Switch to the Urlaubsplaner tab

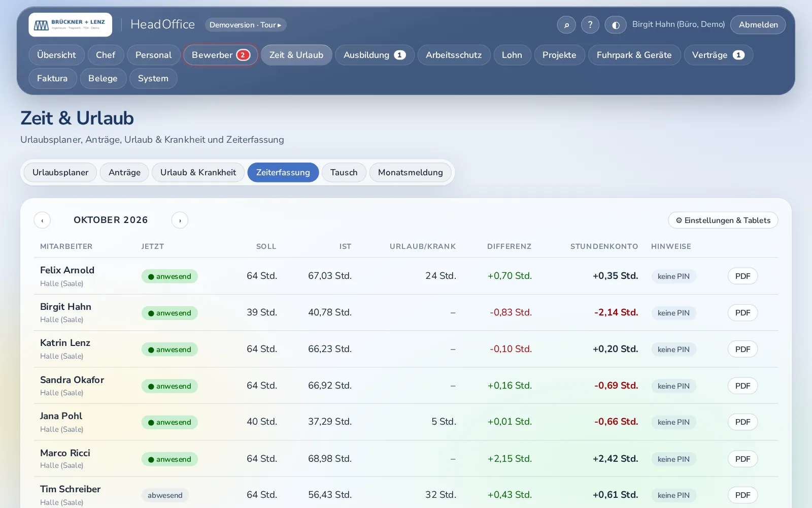(x=60, y=172)
